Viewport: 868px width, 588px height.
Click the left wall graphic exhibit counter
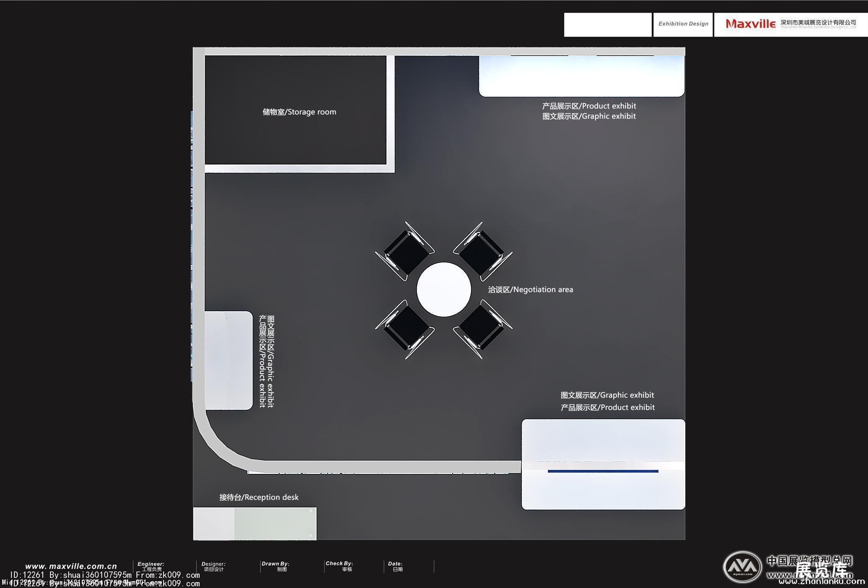(228, 360)
